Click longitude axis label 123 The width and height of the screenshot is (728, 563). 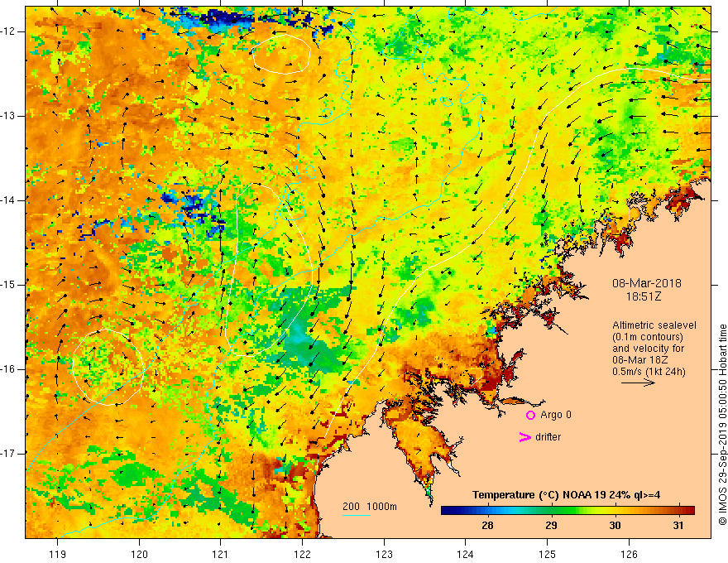[x=384, y=554]
